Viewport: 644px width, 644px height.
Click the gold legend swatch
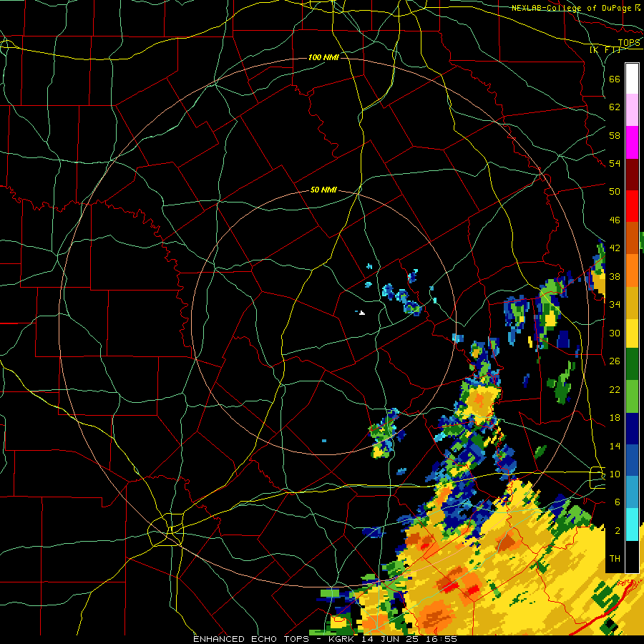[632, 303]
